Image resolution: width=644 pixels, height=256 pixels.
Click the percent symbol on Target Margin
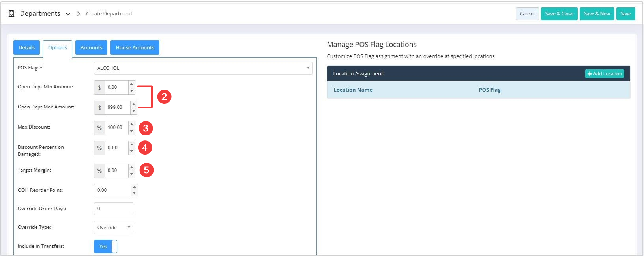99,170
